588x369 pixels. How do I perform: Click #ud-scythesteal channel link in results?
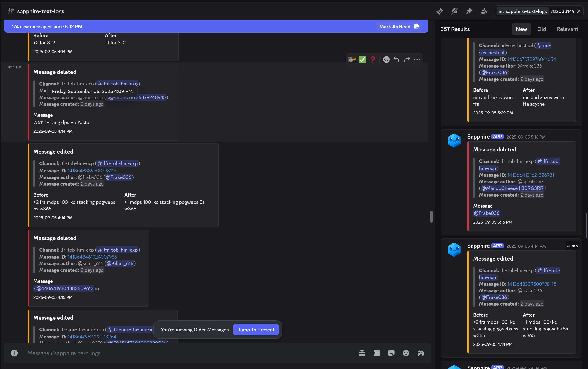(x=515, y=49)
